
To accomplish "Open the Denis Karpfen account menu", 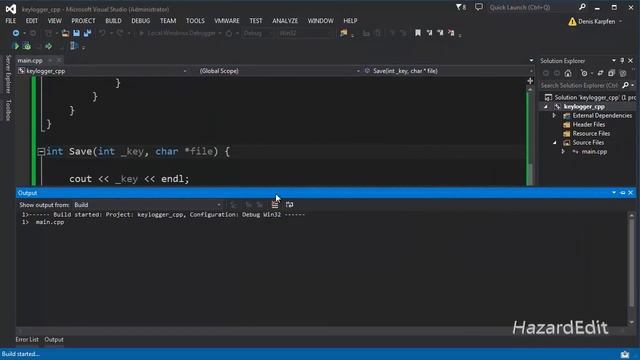I will (596, 22).
